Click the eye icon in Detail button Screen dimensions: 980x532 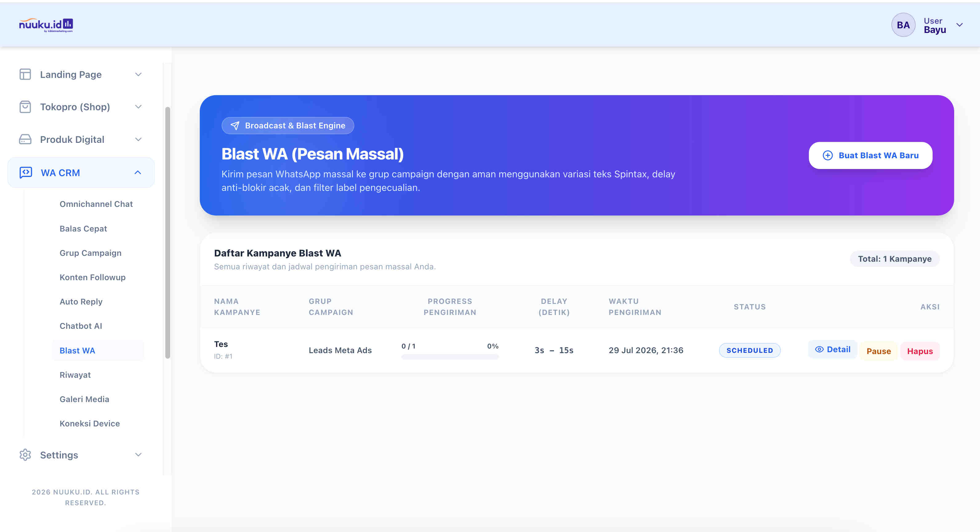pyautogui.click(x=819, y=349)
